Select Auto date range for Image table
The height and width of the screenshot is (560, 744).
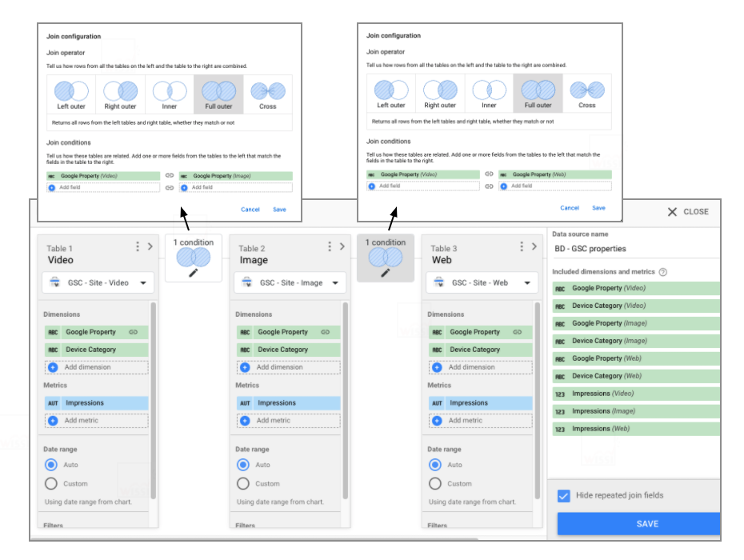pyautogui.click(x=243, y=465)
